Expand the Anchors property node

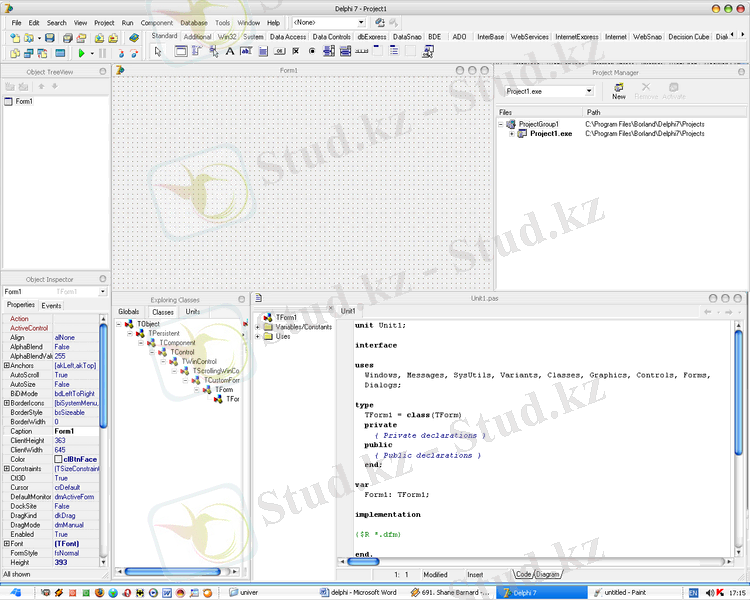7,366
